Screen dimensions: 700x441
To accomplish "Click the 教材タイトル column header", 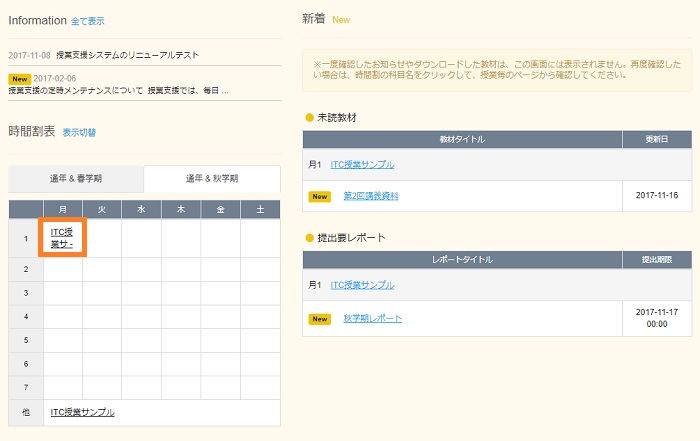I will (x=462, y=139).
